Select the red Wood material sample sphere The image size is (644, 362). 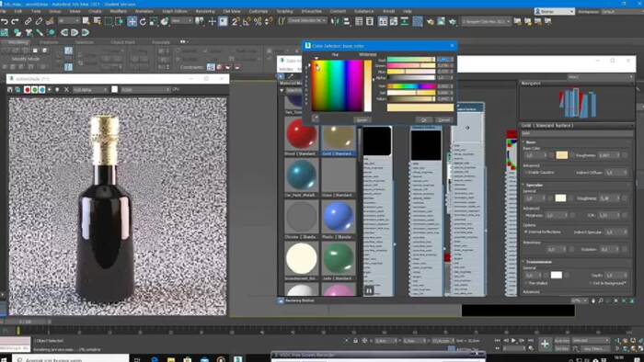click(301, 135)
